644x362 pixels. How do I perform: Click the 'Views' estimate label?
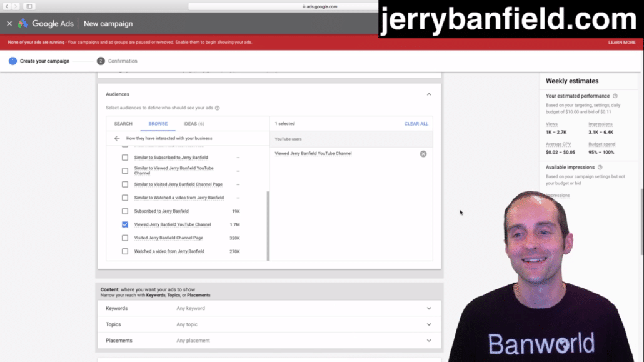pyautogui.click(x=551, y=124)
